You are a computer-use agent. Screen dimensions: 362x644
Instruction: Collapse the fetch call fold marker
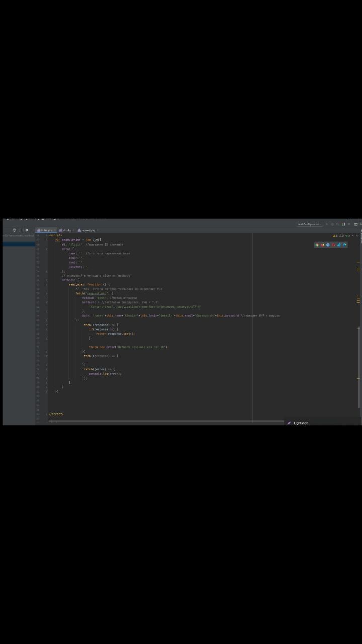tap(47, 293)
